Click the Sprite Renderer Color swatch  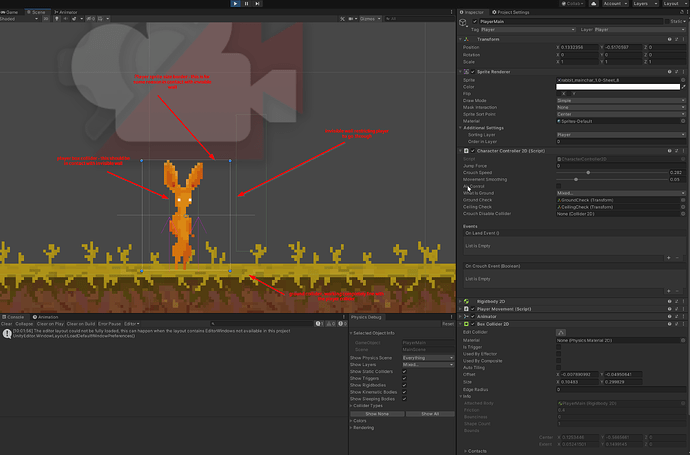click(x=617, y=87)
